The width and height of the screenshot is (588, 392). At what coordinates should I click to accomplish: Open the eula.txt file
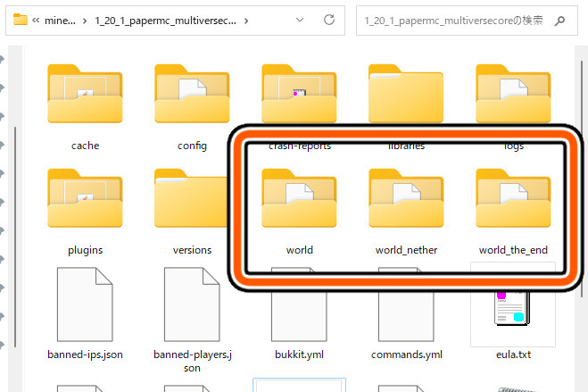(x=513, y=304)
